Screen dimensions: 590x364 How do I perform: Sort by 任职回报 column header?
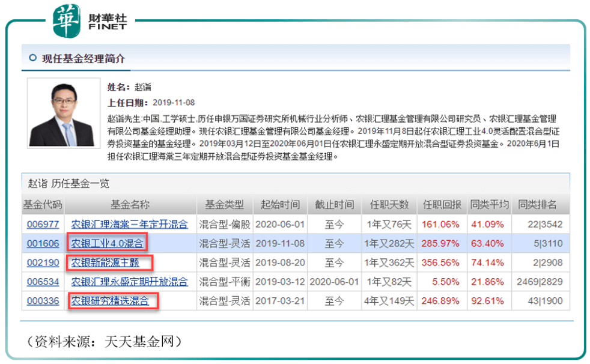(442, 205)
